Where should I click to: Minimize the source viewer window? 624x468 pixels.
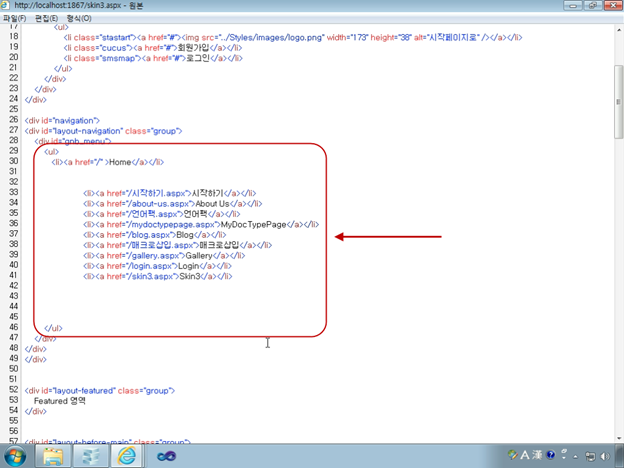573,6
